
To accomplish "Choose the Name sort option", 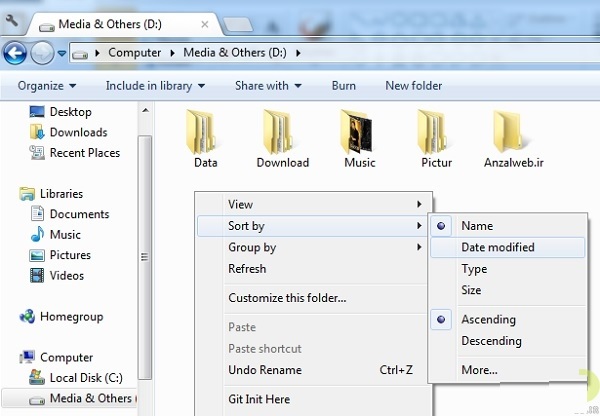I will [477, 226].
